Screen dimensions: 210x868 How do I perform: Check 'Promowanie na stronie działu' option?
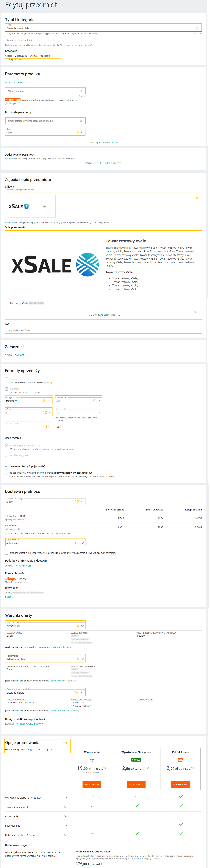pyautogui.click(x=73, y=851)
